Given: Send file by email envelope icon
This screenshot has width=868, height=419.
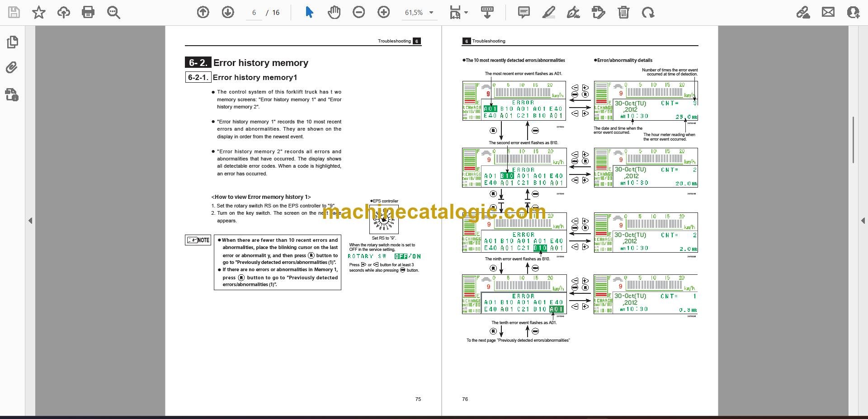Looking at the screenshot, I should point(828,12).
